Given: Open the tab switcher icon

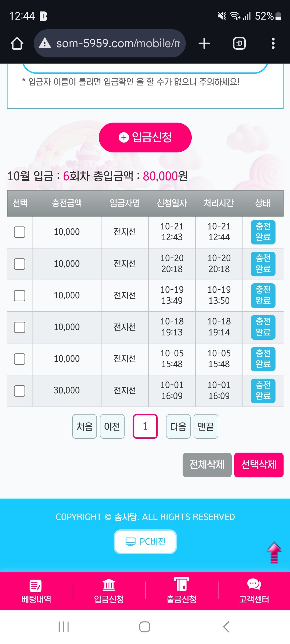Looking at the screenshot, I should coord(239,43).
